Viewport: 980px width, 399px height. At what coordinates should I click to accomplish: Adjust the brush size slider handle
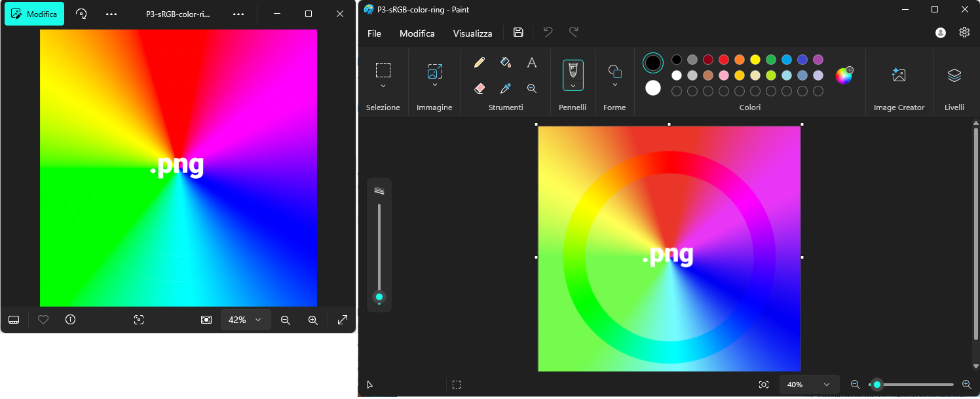point(379,297)
